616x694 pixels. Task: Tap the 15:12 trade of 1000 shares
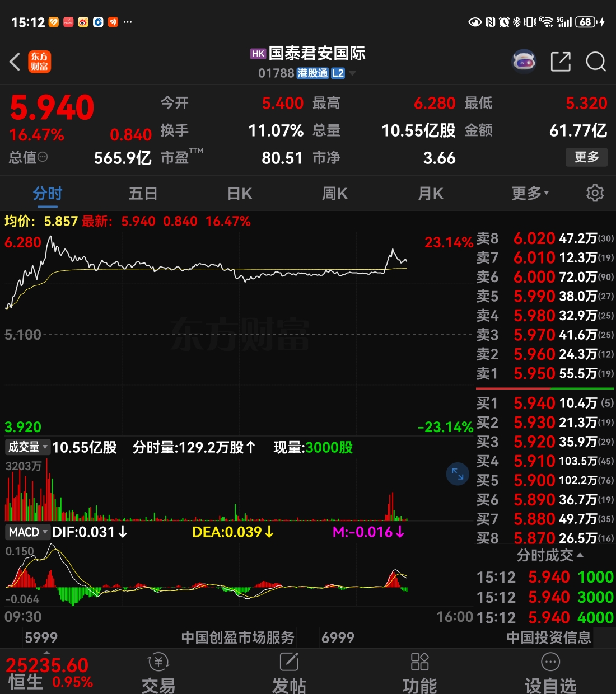click(545, 577)
